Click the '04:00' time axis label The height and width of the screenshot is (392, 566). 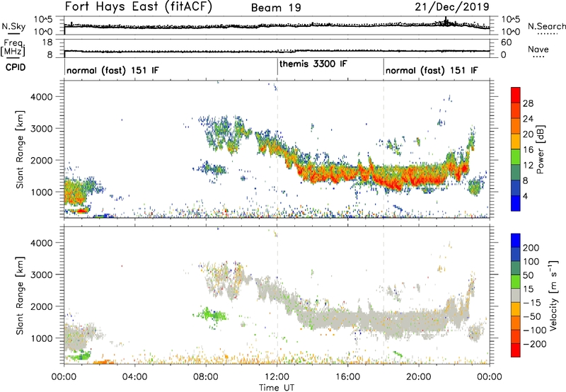(x=134, y=377)
